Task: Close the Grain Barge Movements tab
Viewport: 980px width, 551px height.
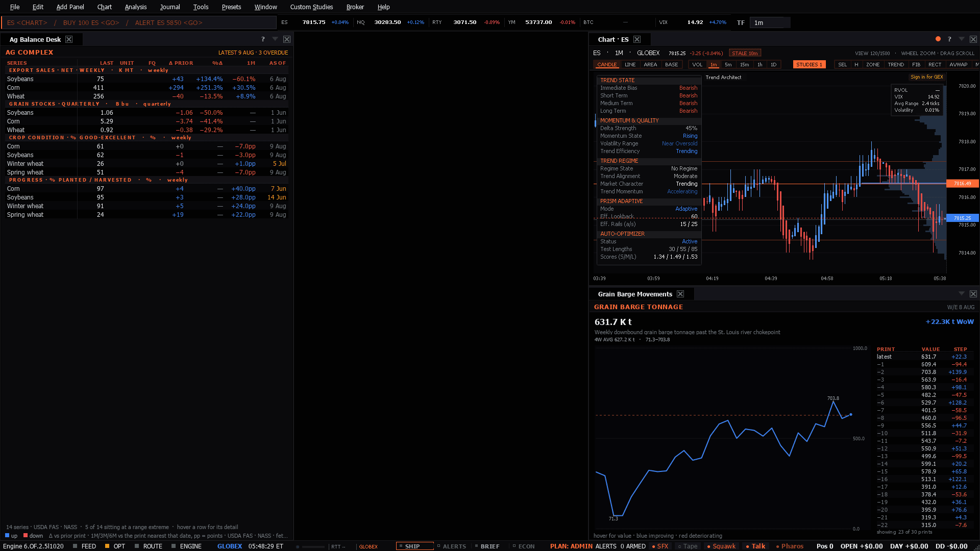Action: [680, 294]
